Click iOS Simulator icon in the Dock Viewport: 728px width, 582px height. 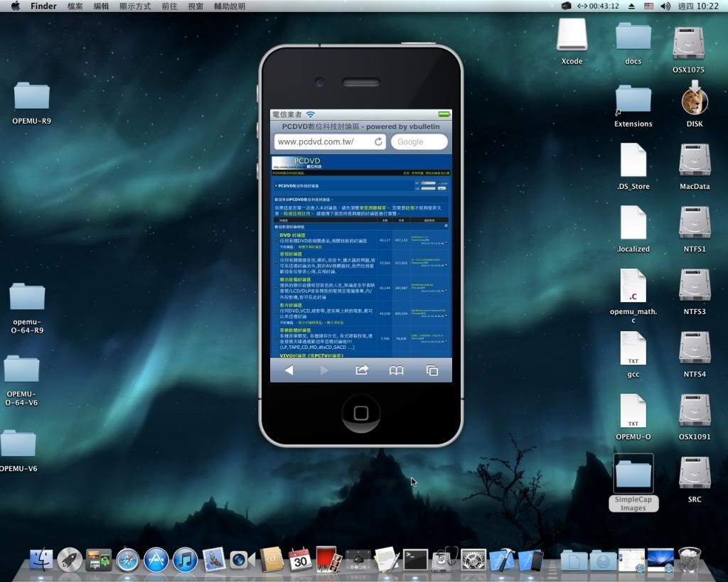(x=530, y=560)
